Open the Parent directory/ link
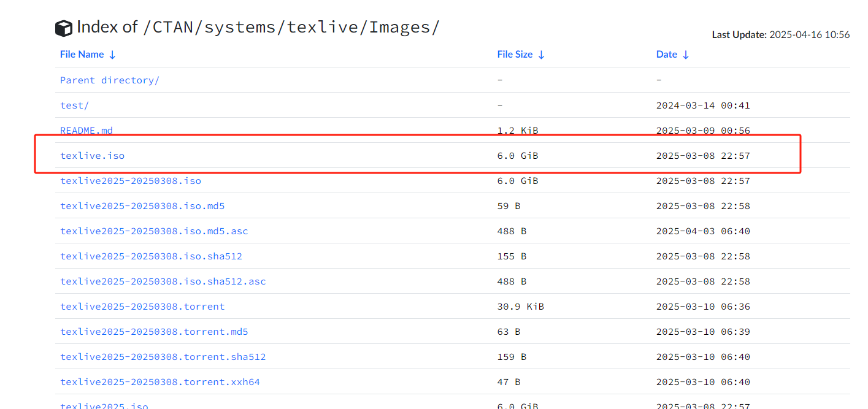868x409 pixels. point(110,80)
